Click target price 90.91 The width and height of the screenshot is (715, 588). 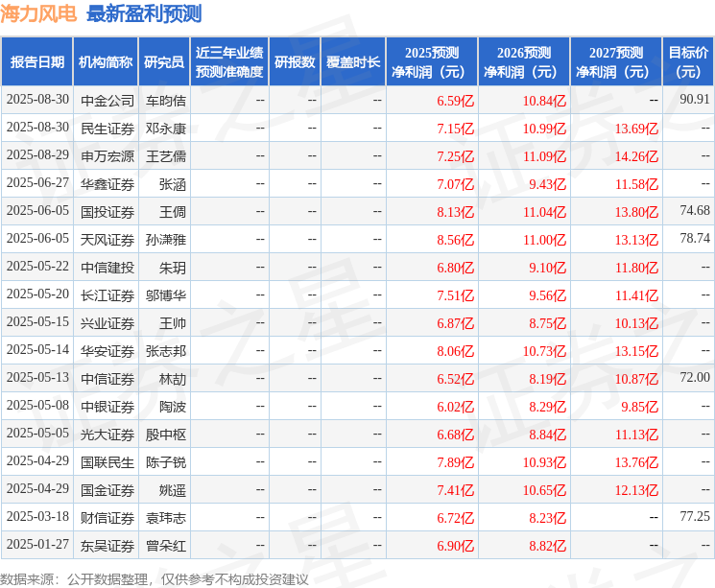coord(695,100)
